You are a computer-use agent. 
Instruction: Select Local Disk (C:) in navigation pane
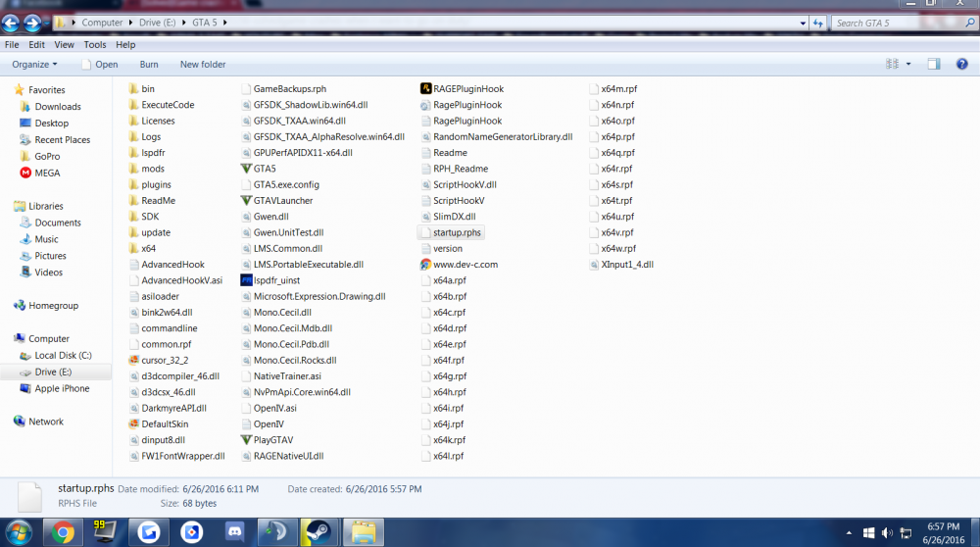63,355
